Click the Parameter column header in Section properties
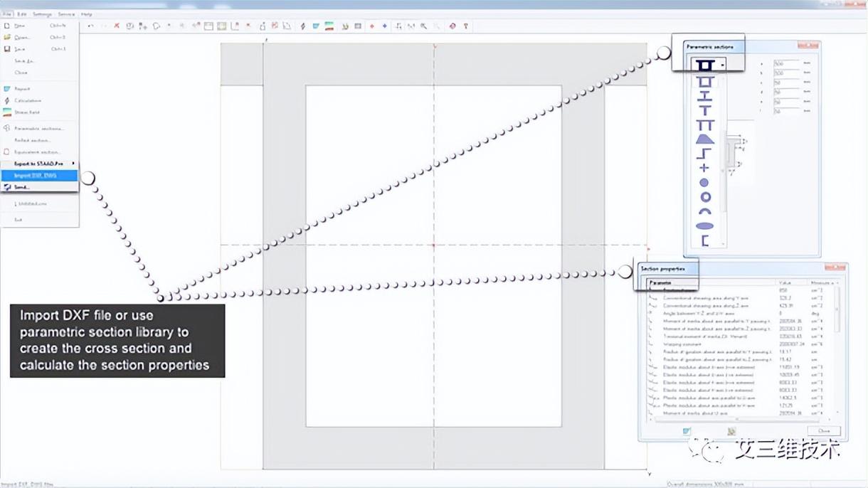The width and height of the screenshot is (868, 488). click(x=710, y=283)
